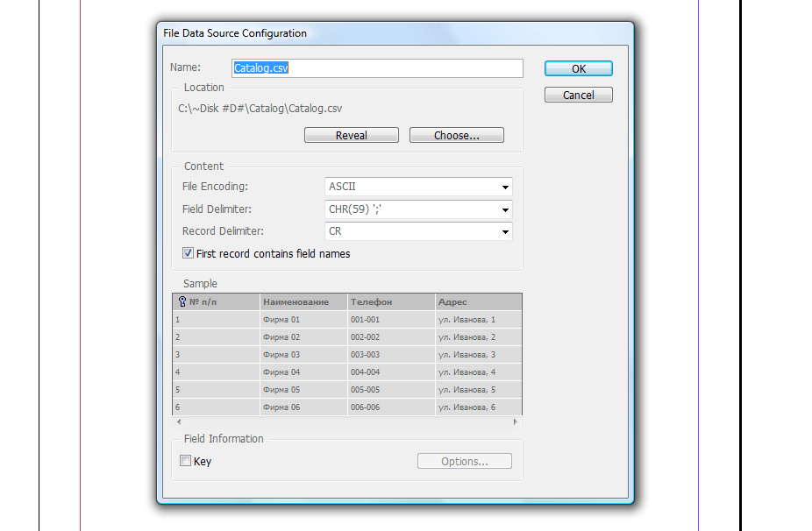The image size is (812, 531).
Task: Open the Field Delimiter dropdown CHR(59)
Action: pos(418,209)
